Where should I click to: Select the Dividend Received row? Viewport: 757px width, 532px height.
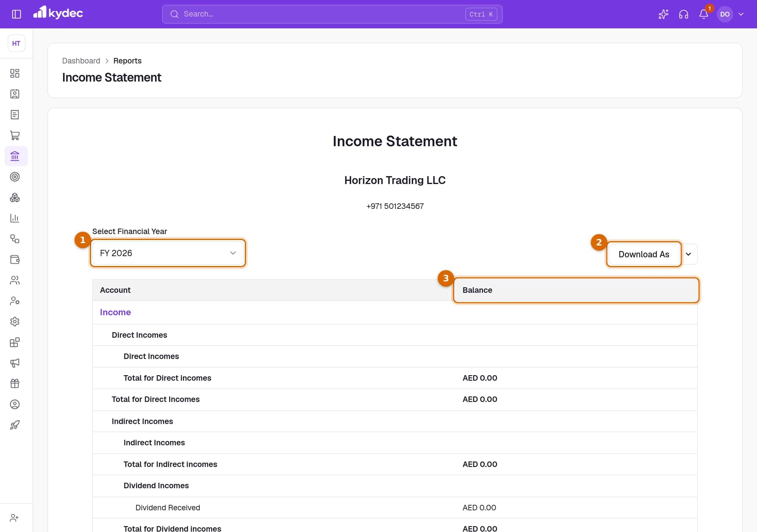pyautogui.click(x=395, y=508)
